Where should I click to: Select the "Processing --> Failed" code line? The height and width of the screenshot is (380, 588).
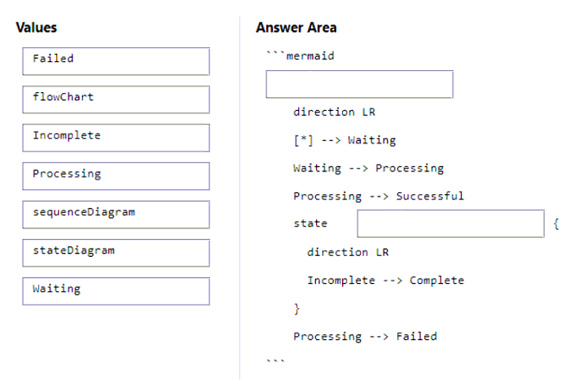tap(365, 337)
